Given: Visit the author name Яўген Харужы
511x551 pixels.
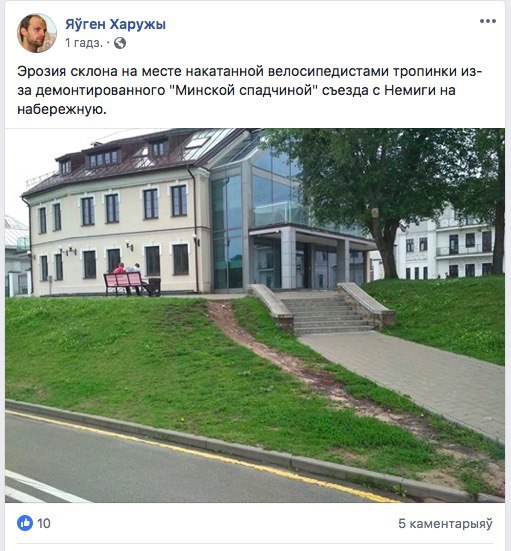Looking at the screenshot, I should click(115, 24).
